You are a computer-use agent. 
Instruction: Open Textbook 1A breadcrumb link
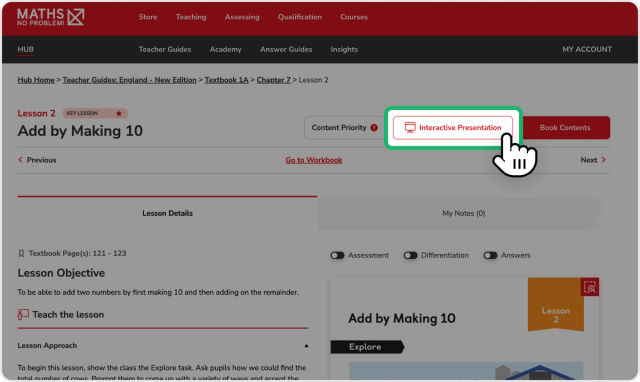coord(227,80)
